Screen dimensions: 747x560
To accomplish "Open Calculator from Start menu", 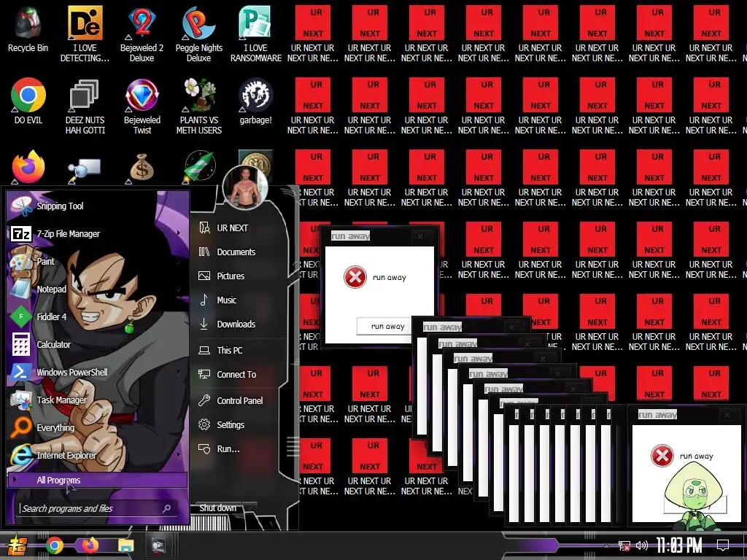I will coord(97,344).
